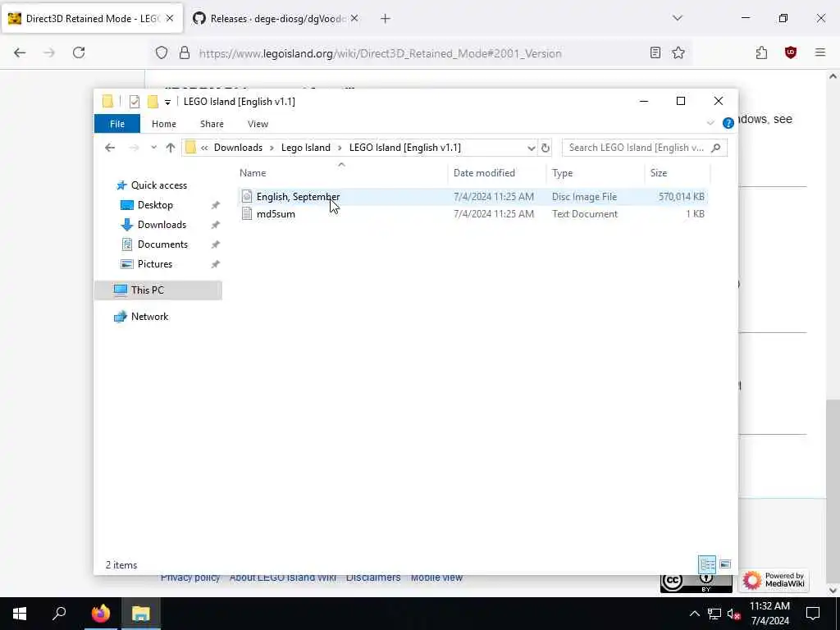Open network icon in system tray
840x630 pixels.
pyautogui.click(x=714, y=614)
